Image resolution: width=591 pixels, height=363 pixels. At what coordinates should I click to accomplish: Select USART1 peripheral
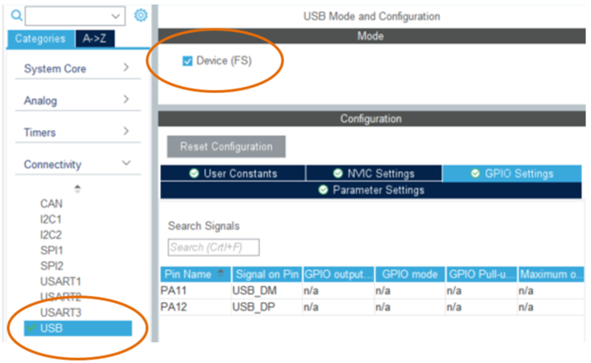61,281
